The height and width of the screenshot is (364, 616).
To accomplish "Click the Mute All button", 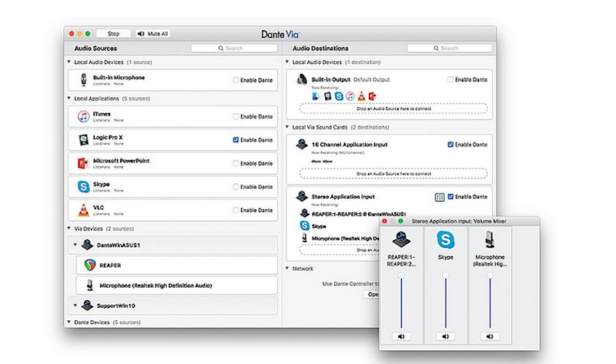I will 152,34.
